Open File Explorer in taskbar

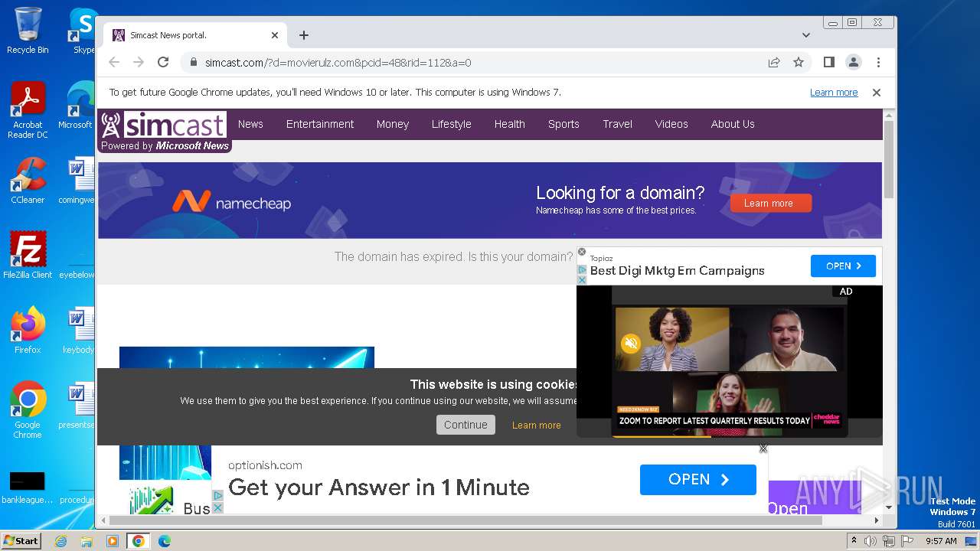87,541
